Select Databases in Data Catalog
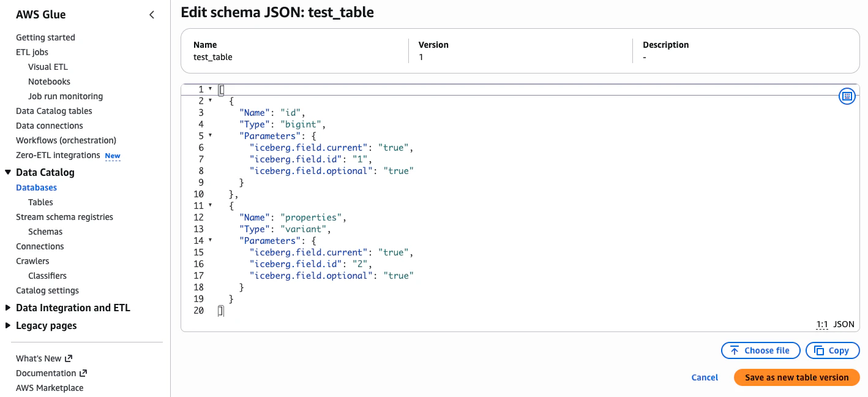The height and width of the screenshot is (397, 868). coord(36,187)
